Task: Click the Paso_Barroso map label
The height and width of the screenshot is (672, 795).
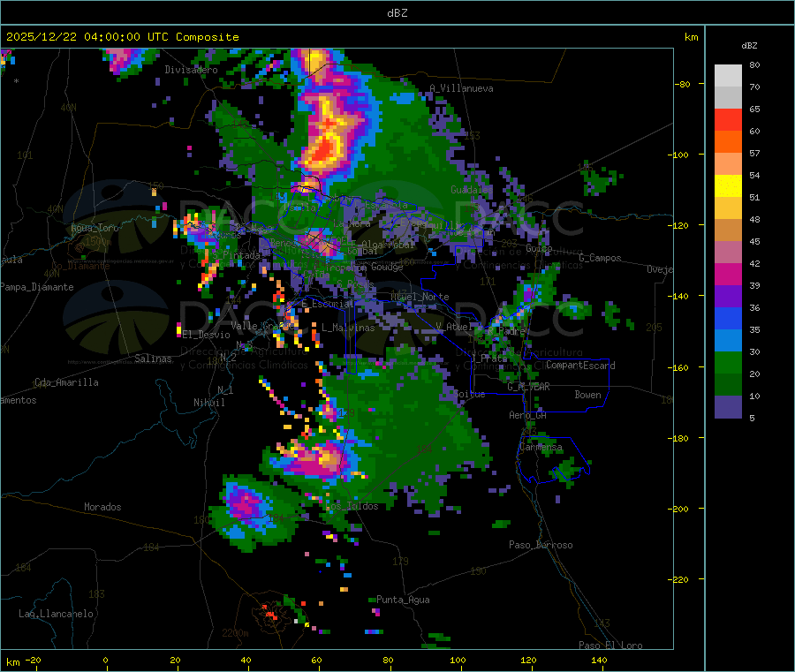Action: [541, 545]
